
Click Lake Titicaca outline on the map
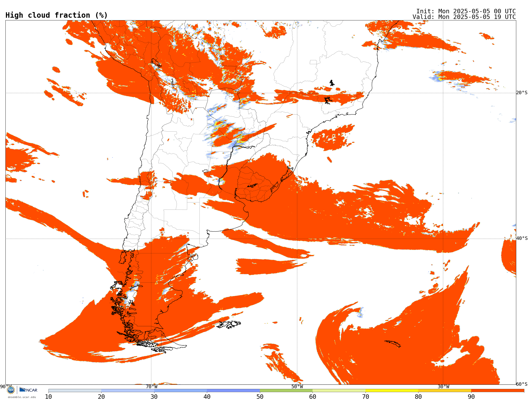coord(156,63)
